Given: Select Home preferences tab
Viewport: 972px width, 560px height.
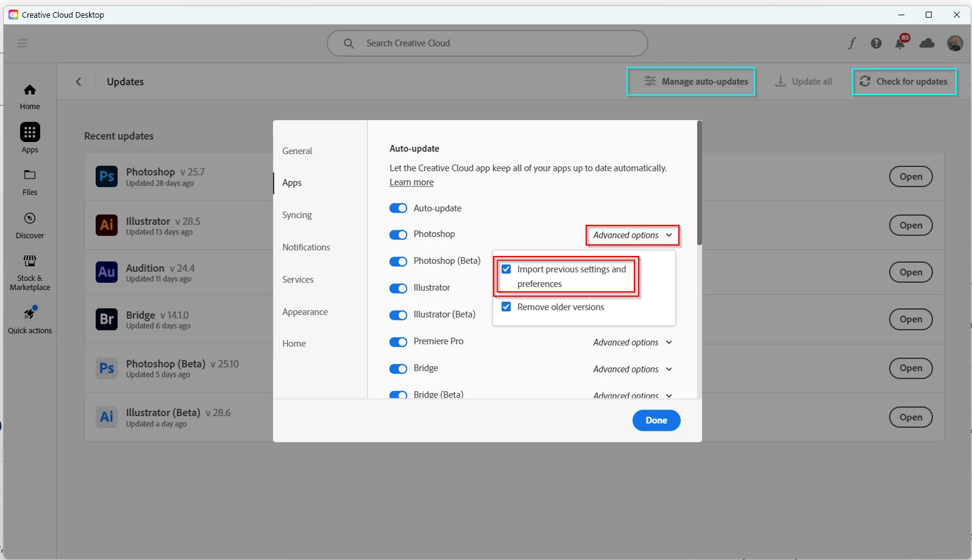Looking at the screenshot, I should (x=294, y=344).
